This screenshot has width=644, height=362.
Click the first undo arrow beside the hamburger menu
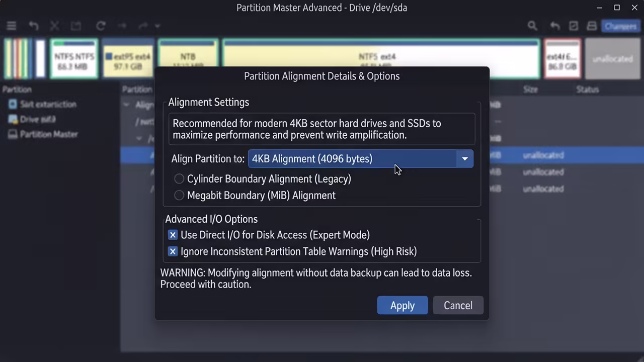point(33,26)
